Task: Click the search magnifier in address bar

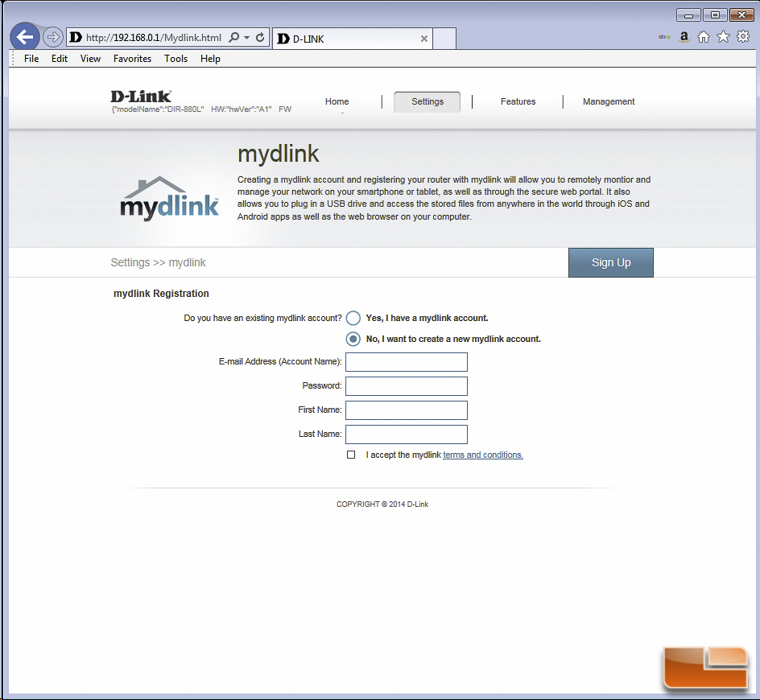Action: (x=233, y=37)
